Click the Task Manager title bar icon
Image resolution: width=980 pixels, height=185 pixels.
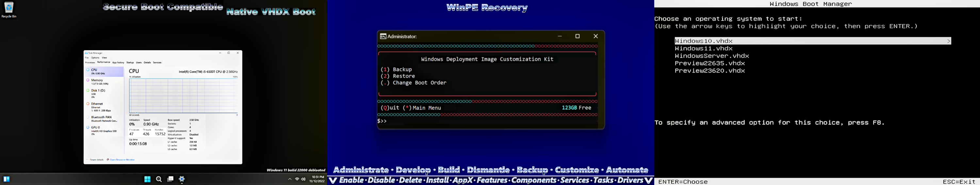click(x=86, y=53)
